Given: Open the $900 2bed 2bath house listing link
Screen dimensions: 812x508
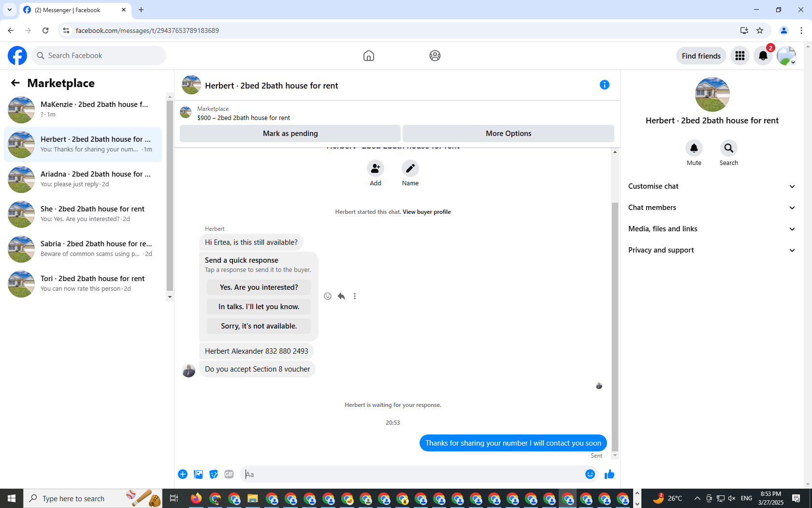Looking at the screenshot, I should coord(244,118).
